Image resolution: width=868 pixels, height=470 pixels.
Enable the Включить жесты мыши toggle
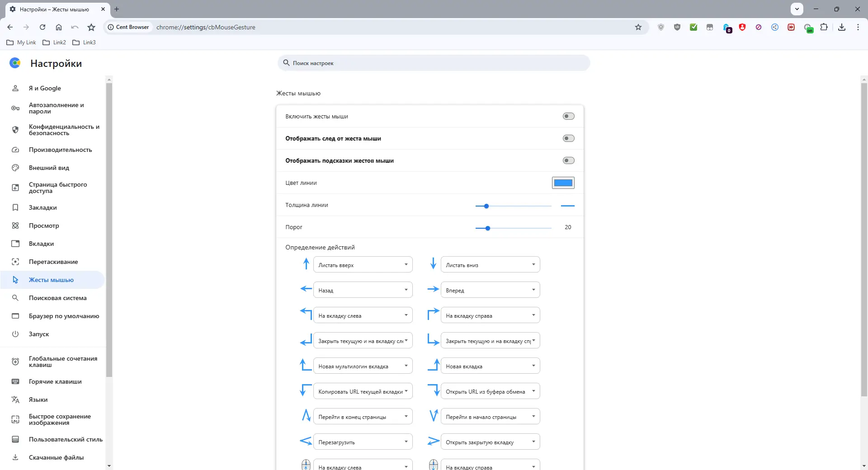568,116
